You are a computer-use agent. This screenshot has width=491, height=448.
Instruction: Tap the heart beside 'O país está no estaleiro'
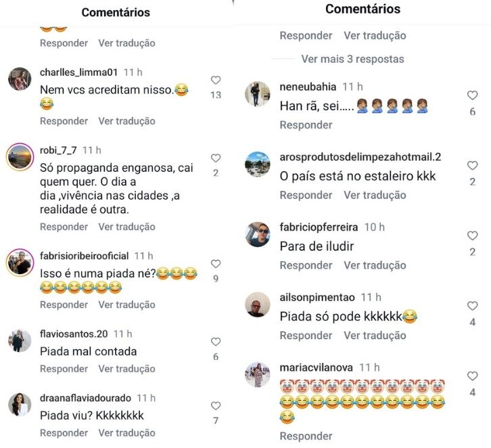tap(472, 165)
